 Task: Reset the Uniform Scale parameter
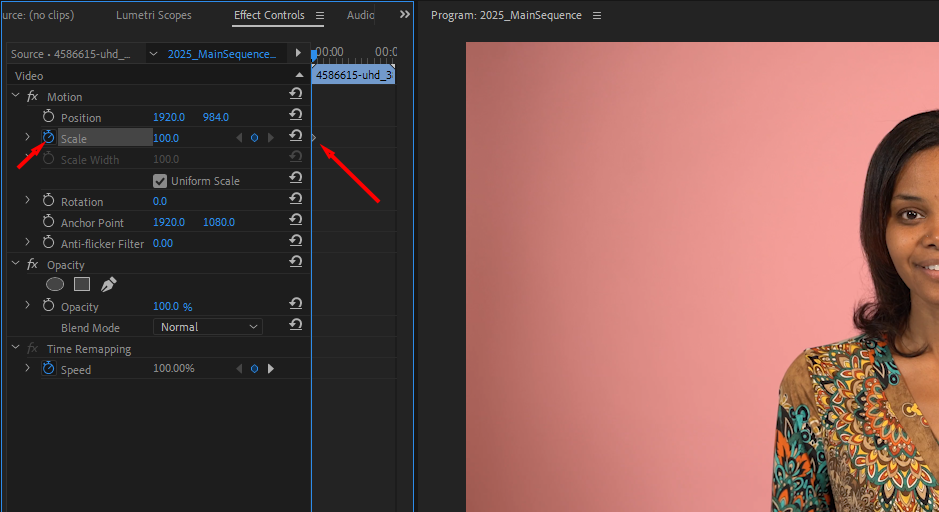(x=295, y=177)
